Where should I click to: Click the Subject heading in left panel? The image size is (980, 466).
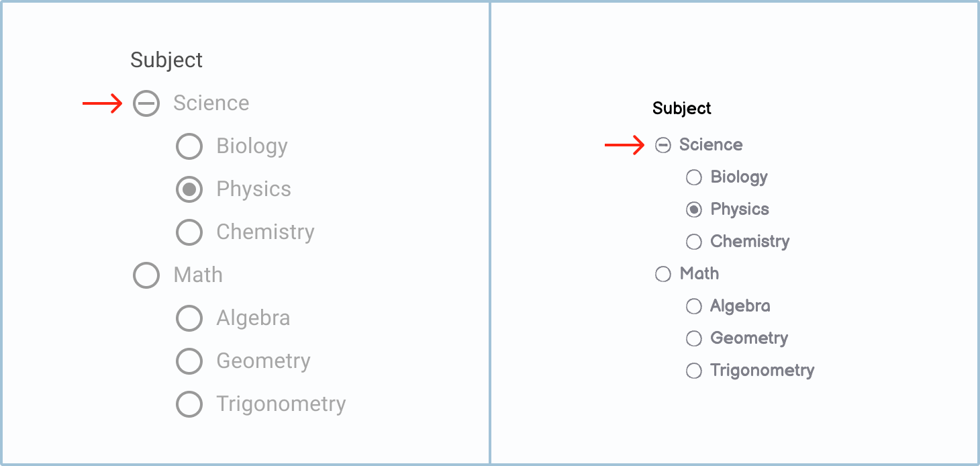pos(166,60)
